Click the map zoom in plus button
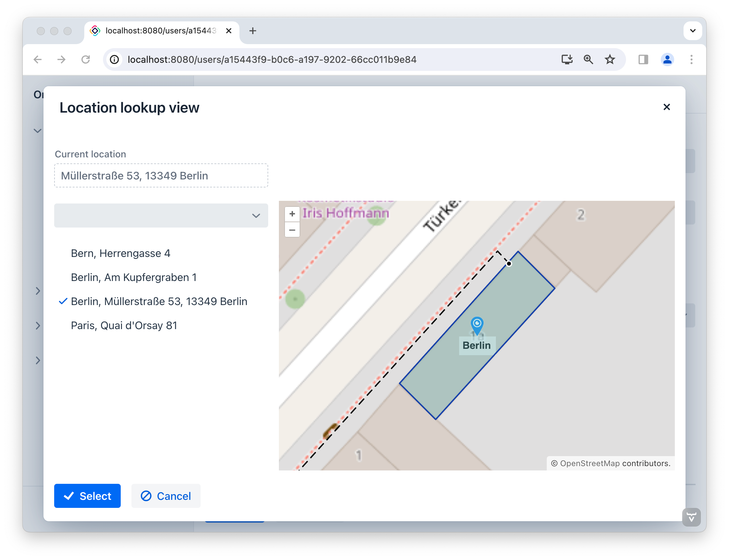Viewport: 729px width, 560px height. click(x=292, y=214)
